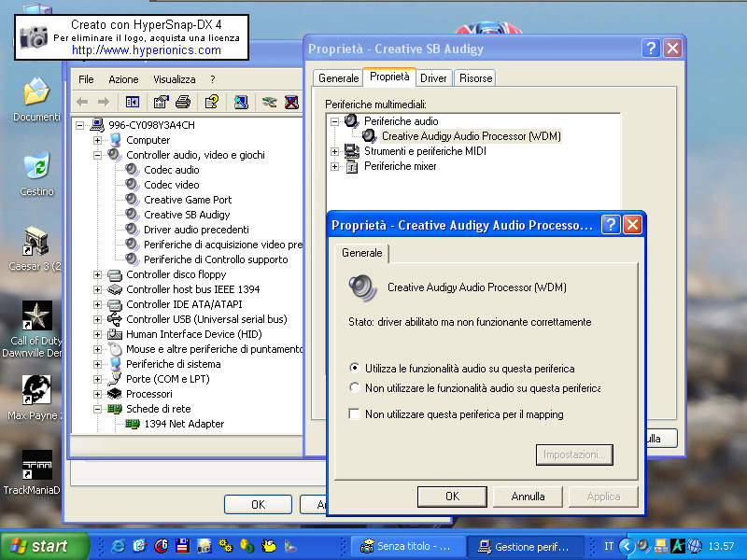Click the network card icon beside 1394 Net Adapter
Screen dimensions: 747x560
click(x=133, y=424)
